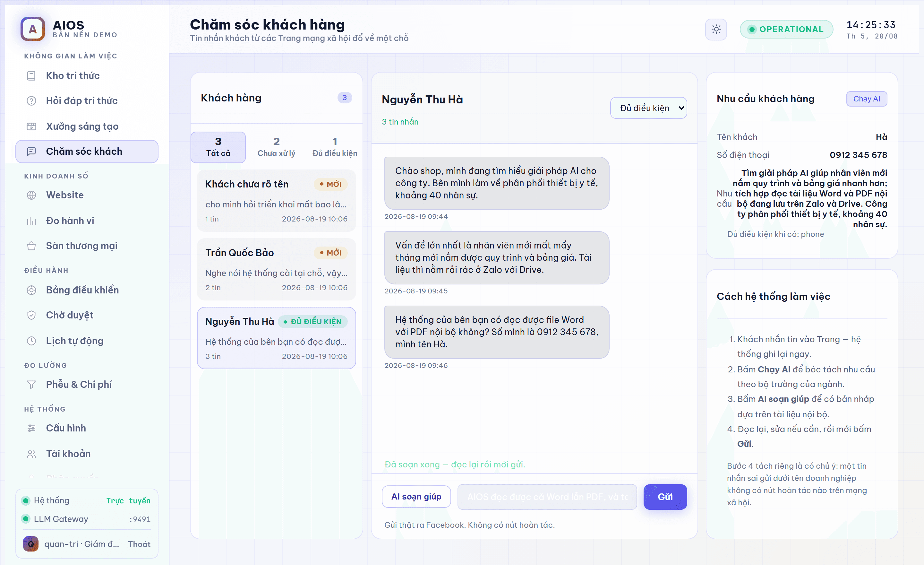Open Đo hành vi chart icon
This screenshot has width=924, height=565.
pos(31,221)
